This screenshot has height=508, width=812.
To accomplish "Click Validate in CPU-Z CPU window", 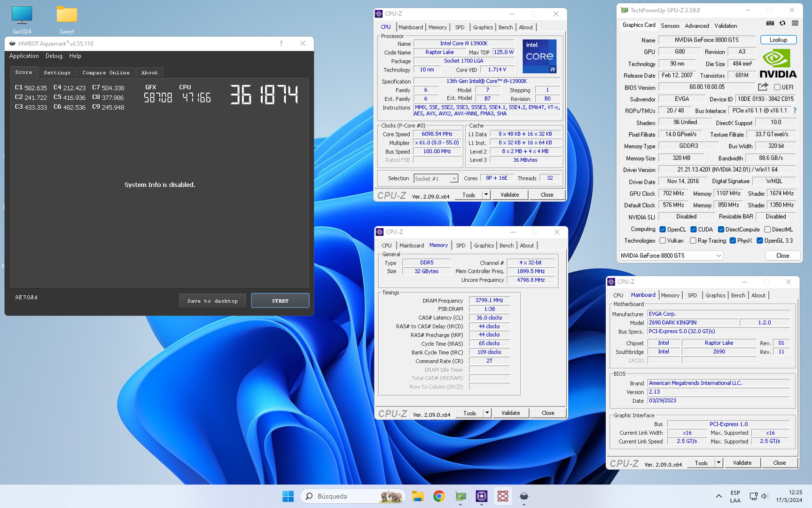I will click(x=510, y=195).
